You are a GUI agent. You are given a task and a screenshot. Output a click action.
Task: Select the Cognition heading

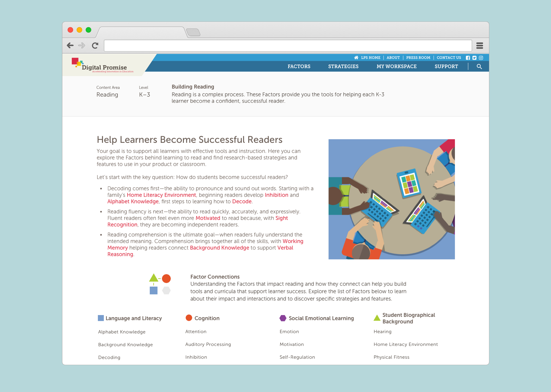coord(207,318)
